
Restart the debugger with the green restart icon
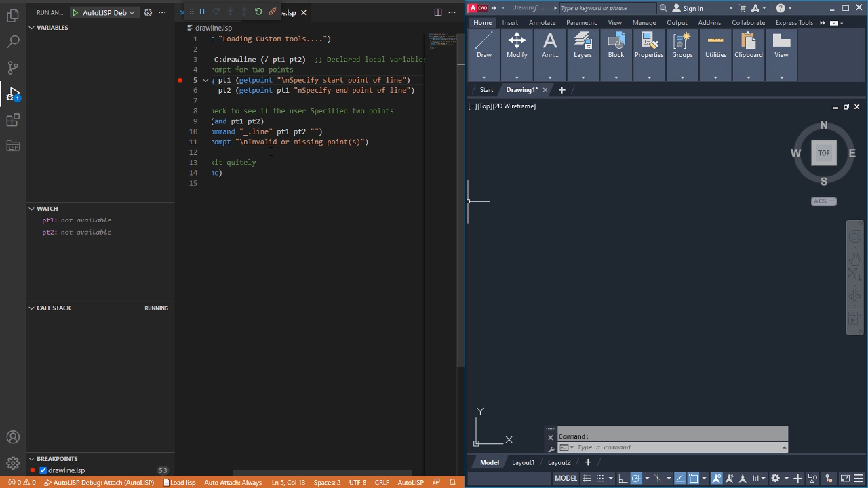(x=258, y=12)
